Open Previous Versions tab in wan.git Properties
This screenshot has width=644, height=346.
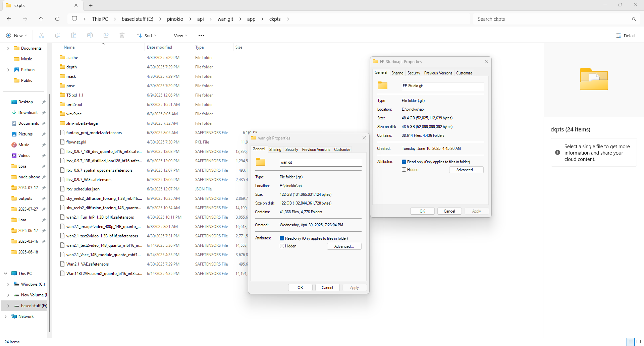coord(316,150)
